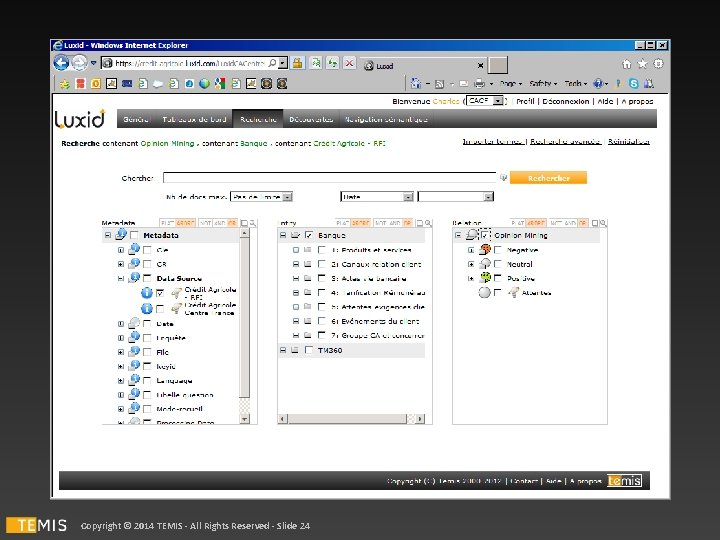
Task: Click the Skype icon in the command bar
Action: tap(634, 84)
